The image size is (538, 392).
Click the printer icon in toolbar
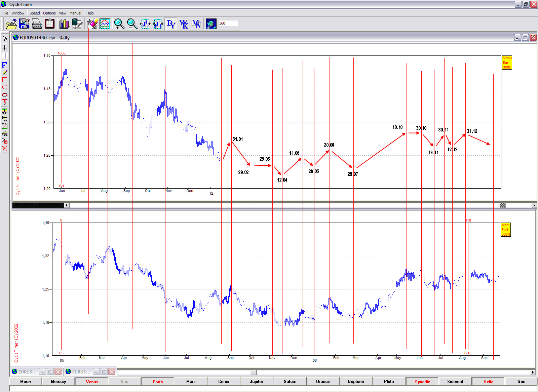(37, 24)
